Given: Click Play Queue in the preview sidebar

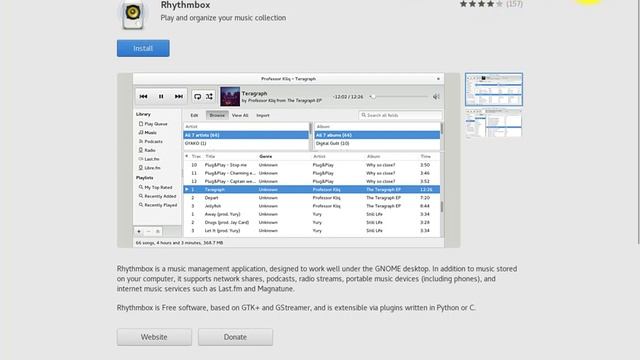Looking at the screenshot, I should [x=153, y=124].
